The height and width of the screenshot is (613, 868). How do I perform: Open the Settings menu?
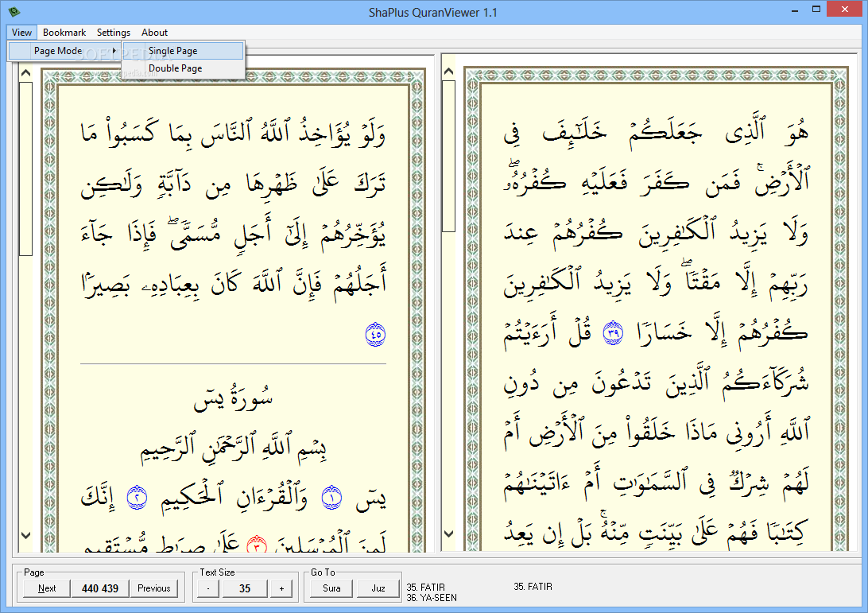pyautogui.click(x=114, y=32)
